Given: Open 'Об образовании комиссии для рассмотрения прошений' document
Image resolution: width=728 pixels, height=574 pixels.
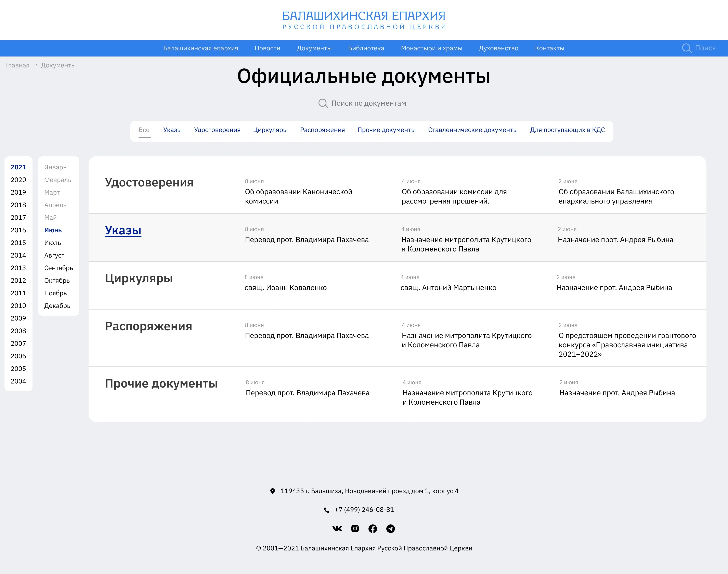Looking at the screenshot, I should [x=454, y=196].
